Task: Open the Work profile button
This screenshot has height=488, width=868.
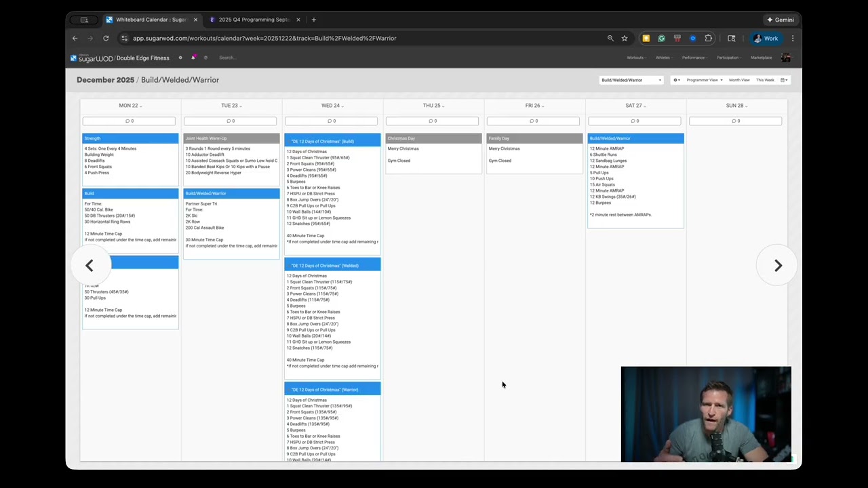Action: (766, 38)
